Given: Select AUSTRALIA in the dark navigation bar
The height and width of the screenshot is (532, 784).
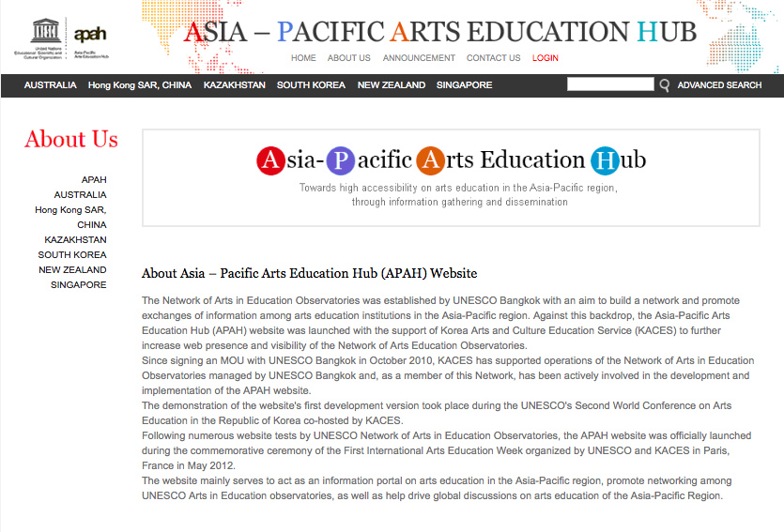Looking at the screenshot, I should coord(51,85).
